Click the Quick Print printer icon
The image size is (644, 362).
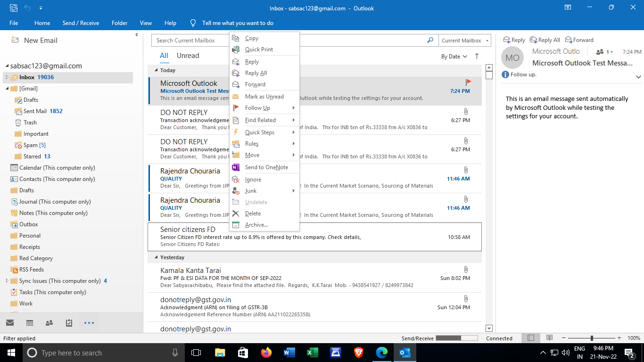point(236,49)
